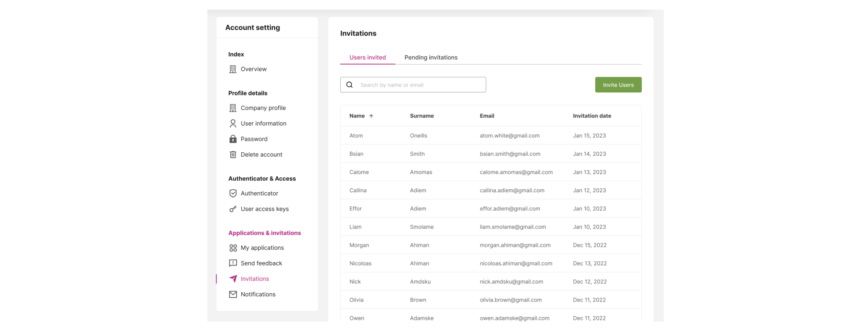This screenshot has height=330, width=868.
Task: Click the Password lock icon
Action: 232,139
